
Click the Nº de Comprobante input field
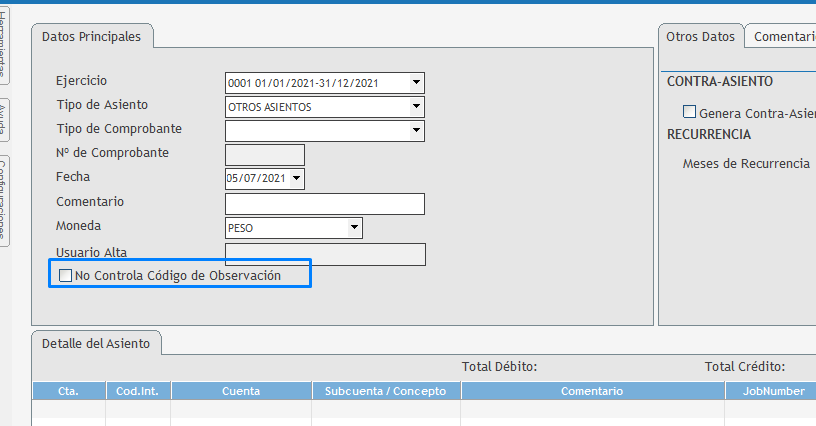tap(265, 155)
